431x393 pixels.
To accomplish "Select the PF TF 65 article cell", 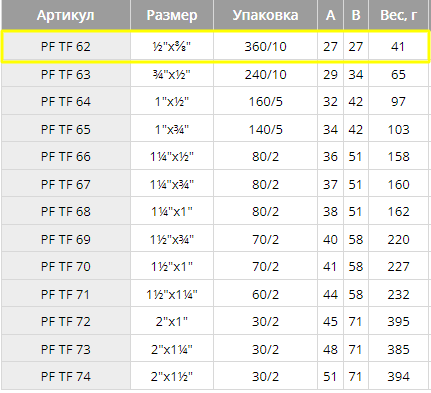I will 66,129.
